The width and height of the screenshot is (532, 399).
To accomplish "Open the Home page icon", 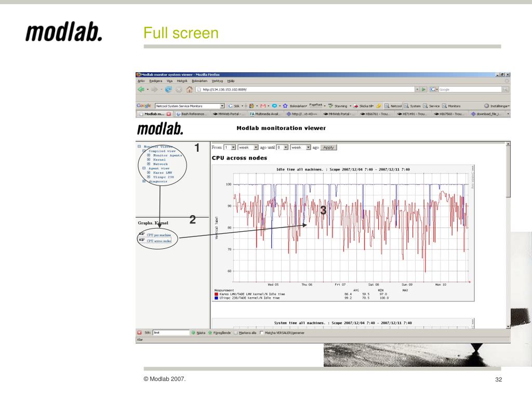I will point(189,89).
